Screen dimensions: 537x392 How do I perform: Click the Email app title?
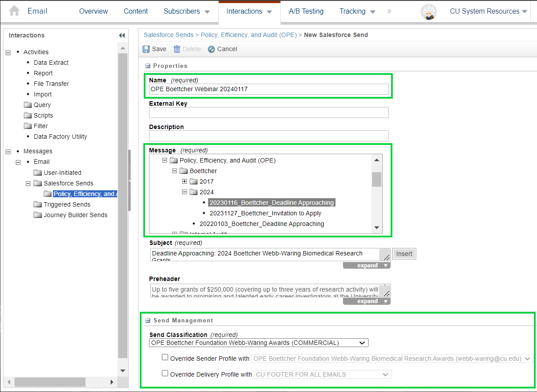pyautogui.click(x=37, y=11)
